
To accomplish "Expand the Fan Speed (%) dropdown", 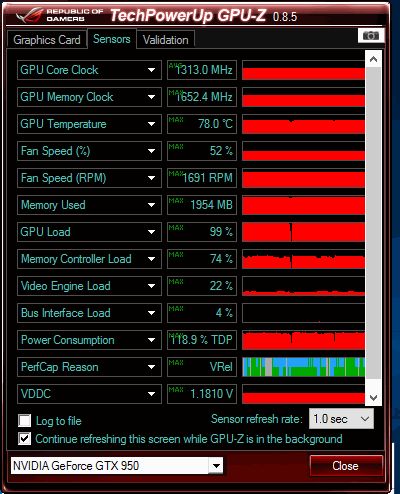I will point(89,151).
